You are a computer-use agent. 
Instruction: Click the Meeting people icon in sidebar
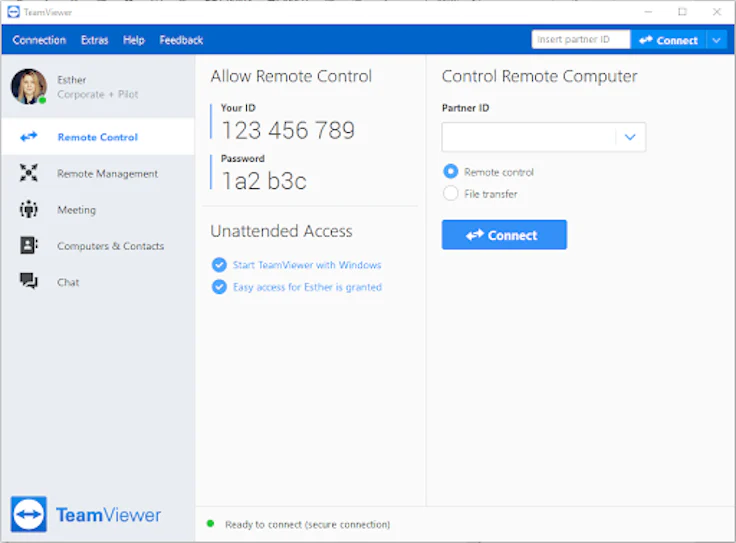[29, 209]
